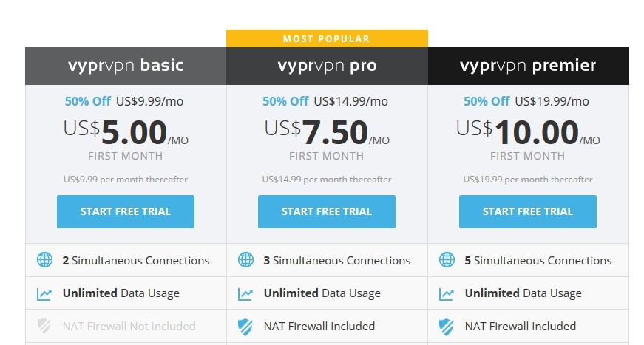Start free trial for VyprVPN Pro
Viewport: 644px width, 345px height.
point(327,211)
